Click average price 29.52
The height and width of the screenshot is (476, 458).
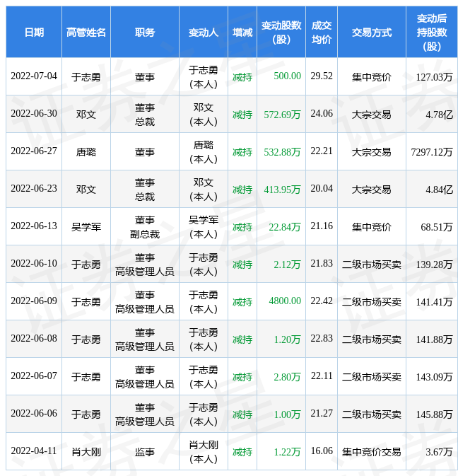click(x=322, y=76)
